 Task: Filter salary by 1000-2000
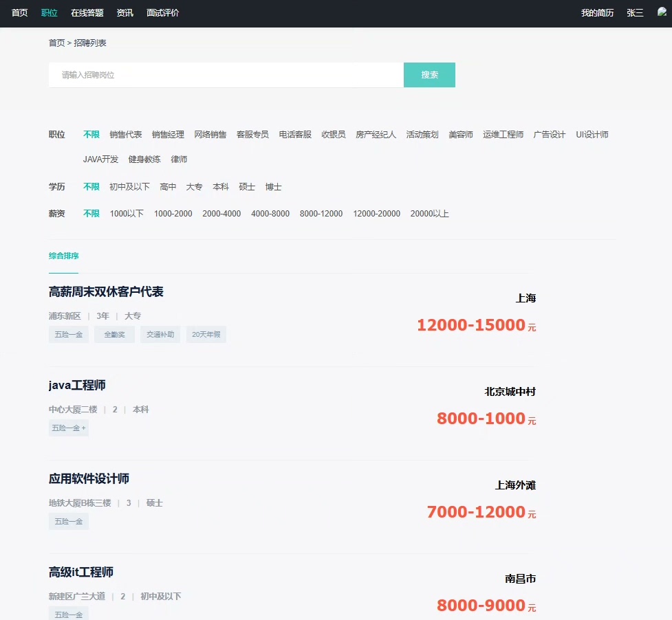click(173, 213)
